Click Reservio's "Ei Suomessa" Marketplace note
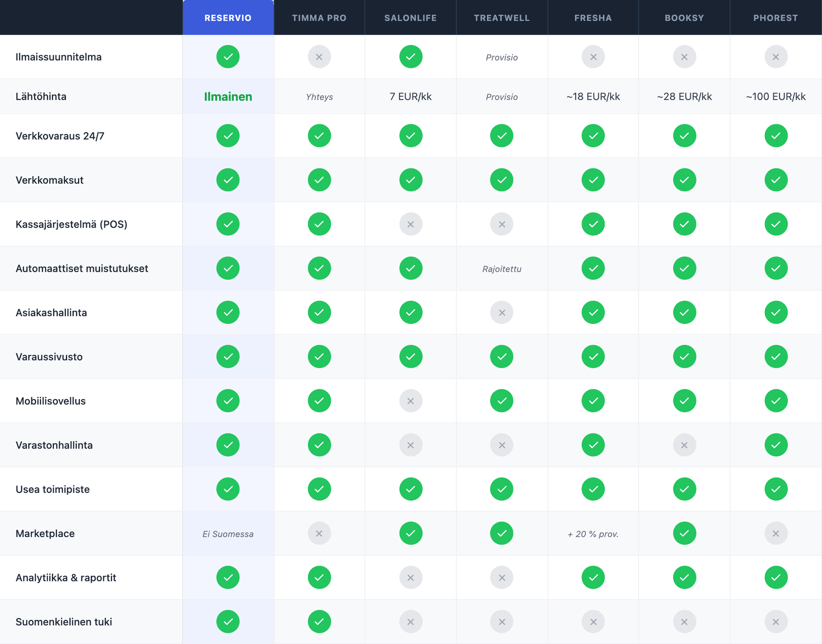 click(228, 534)
